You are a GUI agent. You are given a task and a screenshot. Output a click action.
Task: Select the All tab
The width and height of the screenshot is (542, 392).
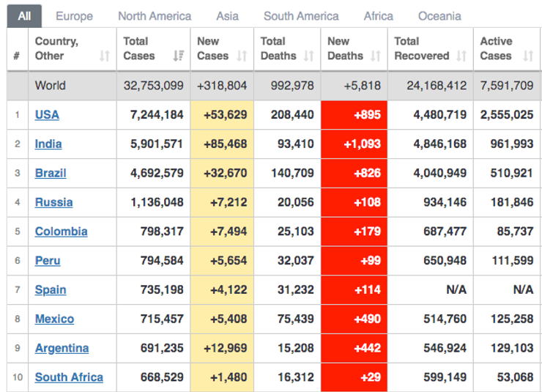24,16
